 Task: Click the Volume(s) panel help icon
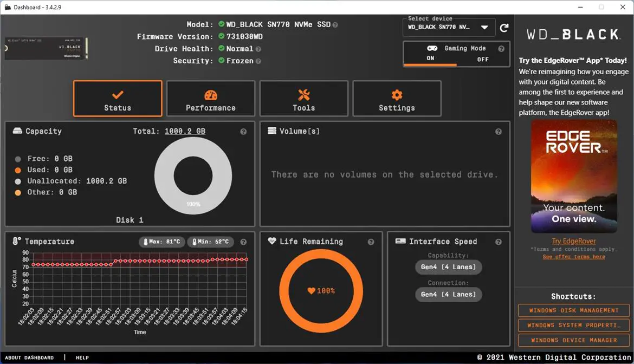(x=498, y=132)
